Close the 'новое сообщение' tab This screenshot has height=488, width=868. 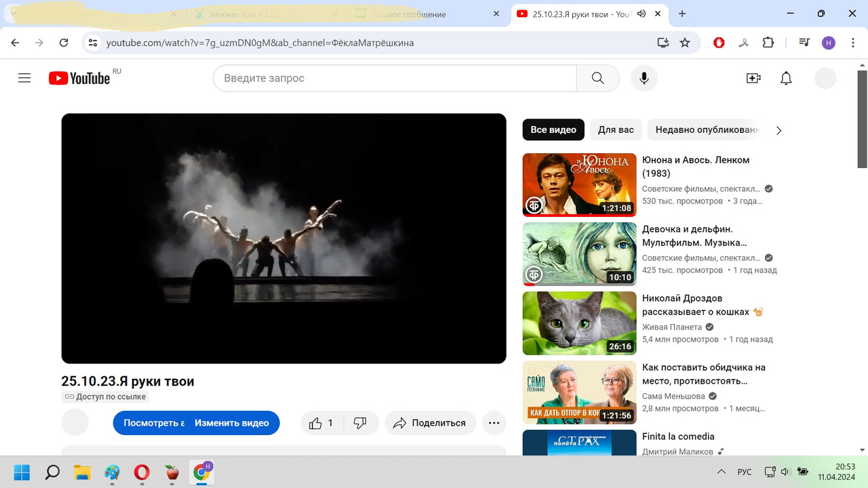pos(496,14)
